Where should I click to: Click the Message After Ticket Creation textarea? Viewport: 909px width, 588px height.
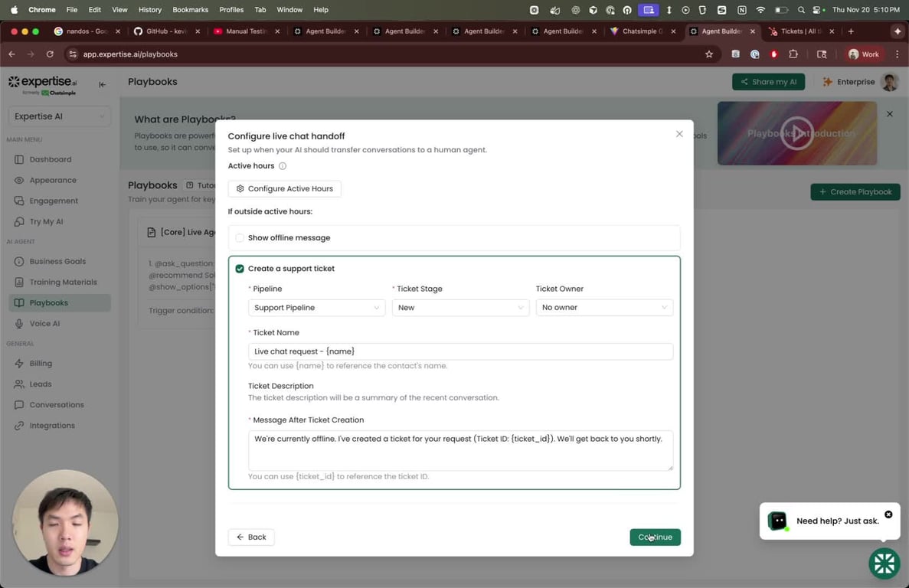(x=460, y=450)
